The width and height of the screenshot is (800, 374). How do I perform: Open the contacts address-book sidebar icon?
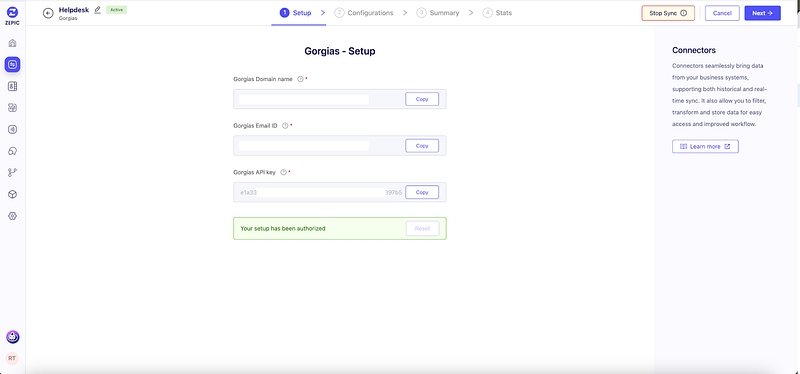point(13,86)
